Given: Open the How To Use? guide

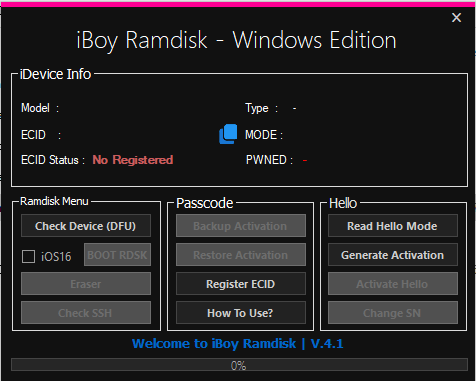Looking at the screenshot, I should point(241,313).
